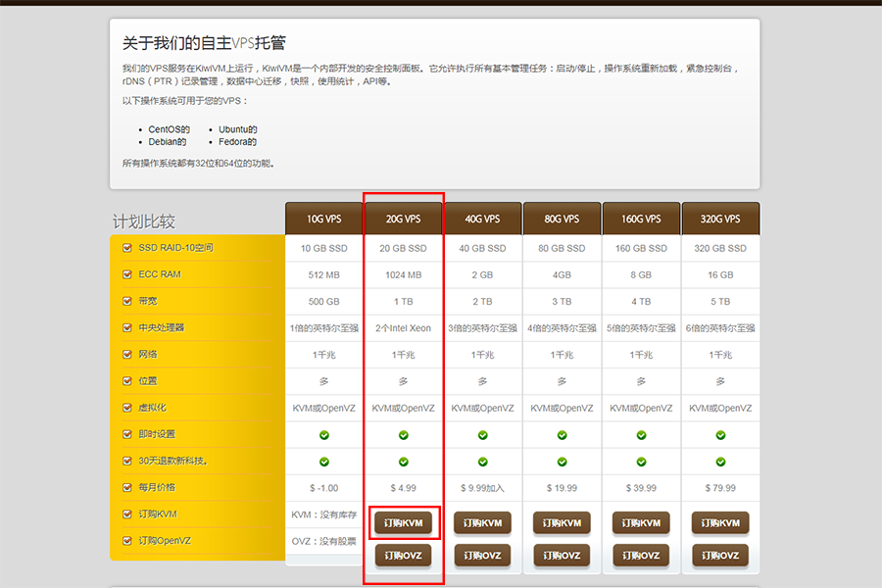Click green 30天退款 tick for 40G VPS
882x588 pixels.
point(482,462)
